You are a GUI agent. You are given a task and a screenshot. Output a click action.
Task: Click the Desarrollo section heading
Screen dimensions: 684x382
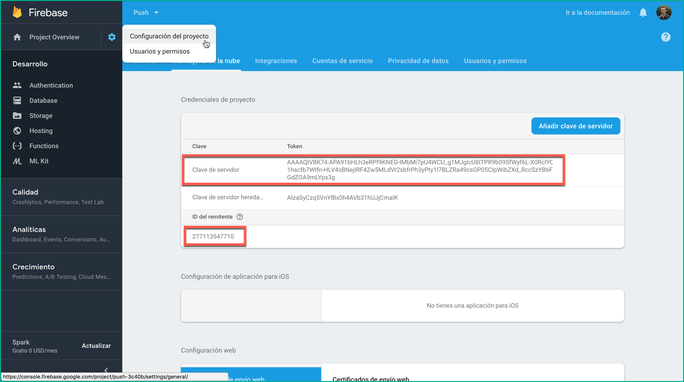(30, 64)
